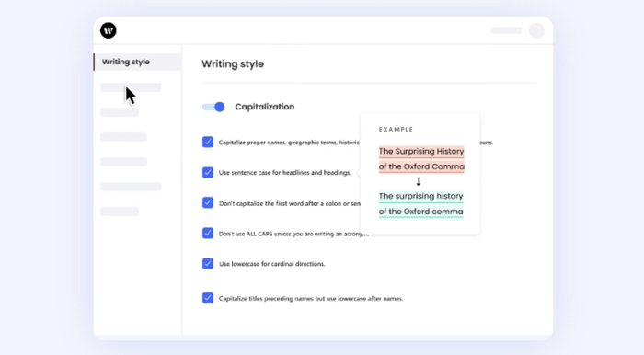Select Writing style in sidebar
The width and height of the screenshot is (644, 355).
pos(138,62)
